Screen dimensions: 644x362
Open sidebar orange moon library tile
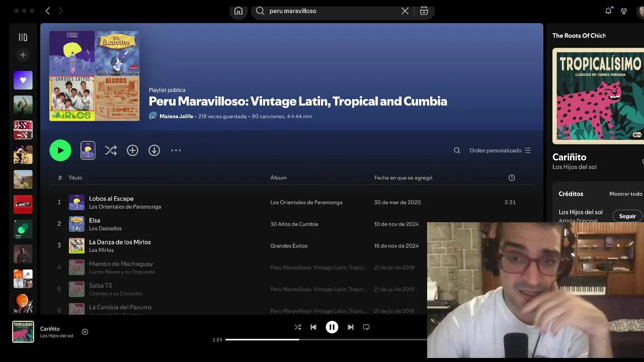coord(23,304)
